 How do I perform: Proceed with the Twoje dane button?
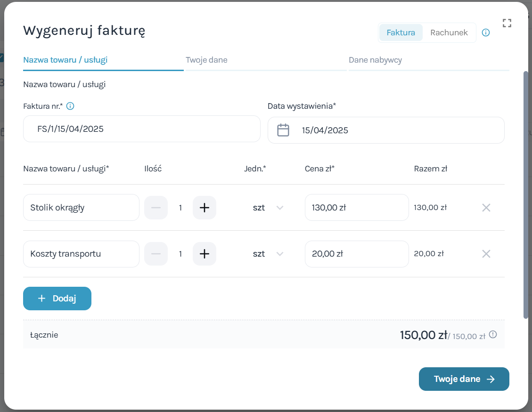(x=464, y=379)
